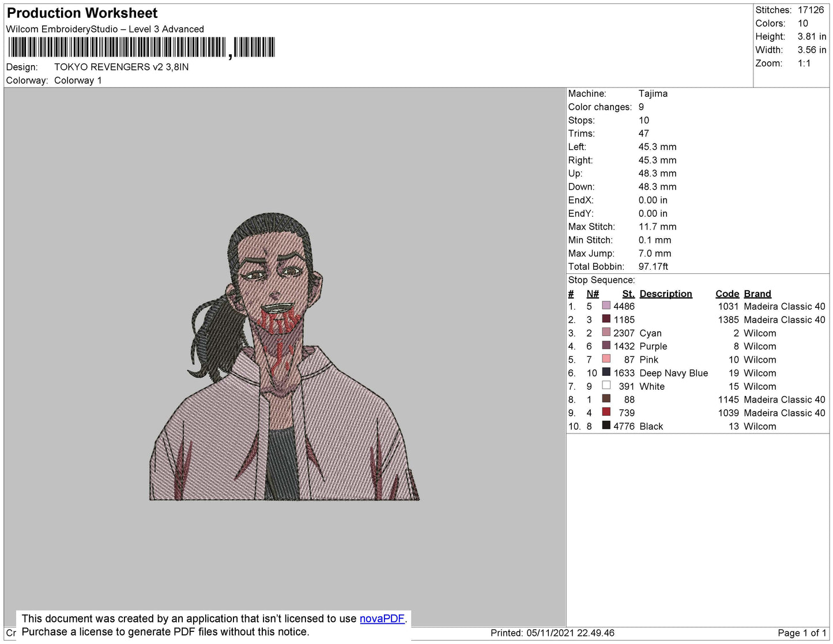Click the 'Brand' column header
Viewport: 833px width, 644px height.
point(757,293)
